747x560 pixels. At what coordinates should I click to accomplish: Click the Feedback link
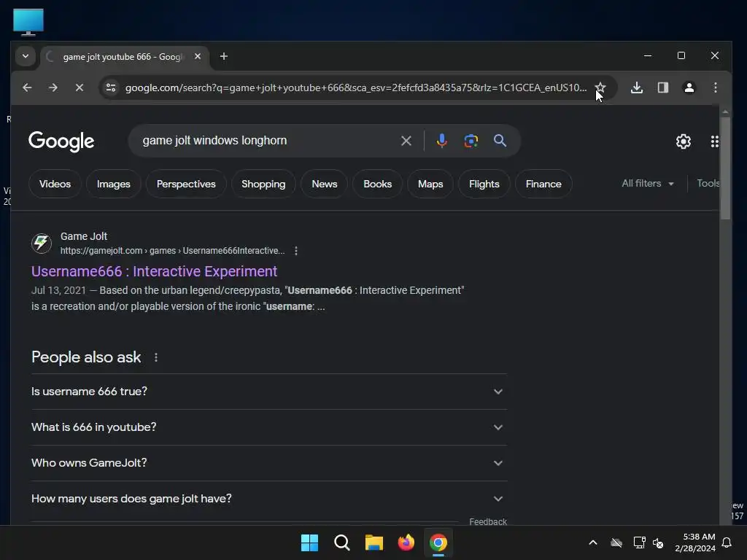[x=488, y=521]
